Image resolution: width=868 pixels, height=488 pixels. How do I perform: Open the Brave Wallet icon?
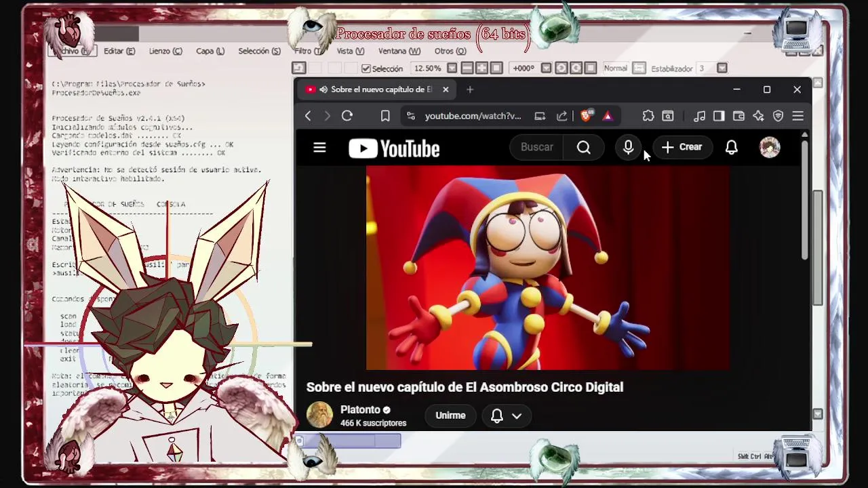[x=738, y=116]
